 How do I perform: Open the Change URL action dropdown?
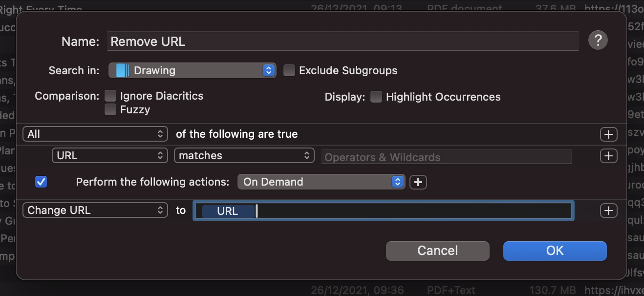pyautogui.click(x=95, y=211)
